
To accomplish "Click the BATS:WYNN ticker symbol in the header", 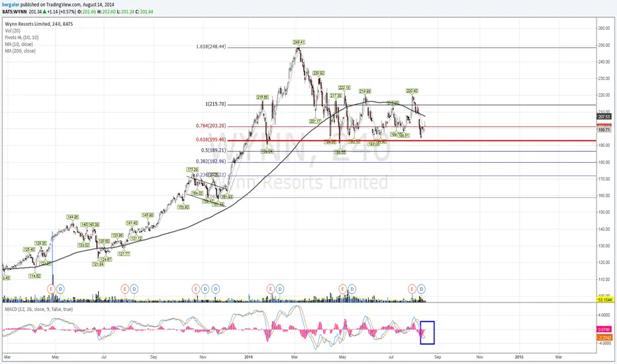I will pyautogui.click(x=14, y=12).
